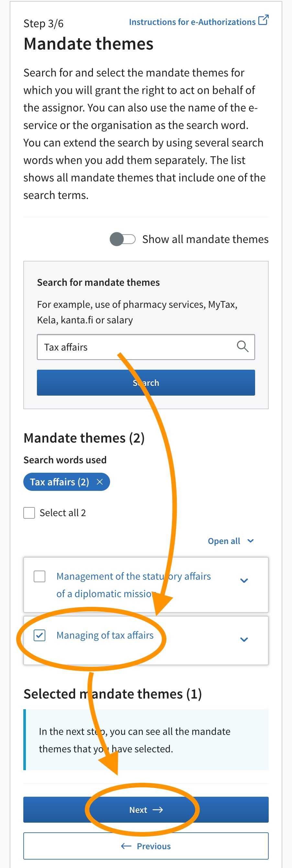The width and height of the screenshot is (292, 868).
Task: Check Management of statutory affairs diplomatic mission
Action: coord(39,576)
